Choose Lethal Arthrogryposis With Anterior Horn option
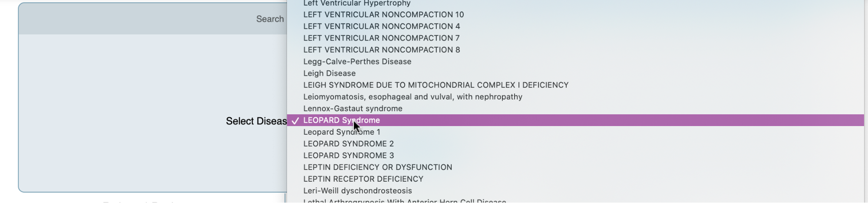 coord(575,200)
